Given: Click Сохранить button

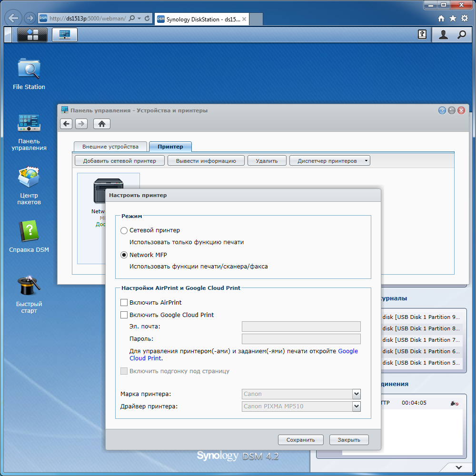Looking at the screenshot, I should click(x=300, y=440).
